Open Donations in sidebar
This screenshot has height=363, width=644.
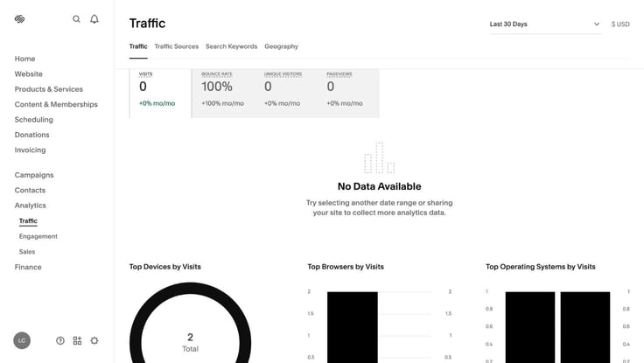[x=31, y=135]
